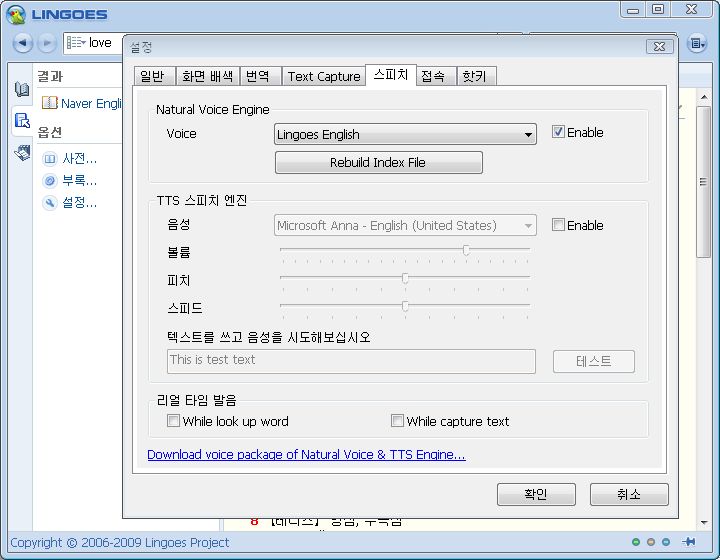Maximize the Lingoes window

tap(658, 10)
